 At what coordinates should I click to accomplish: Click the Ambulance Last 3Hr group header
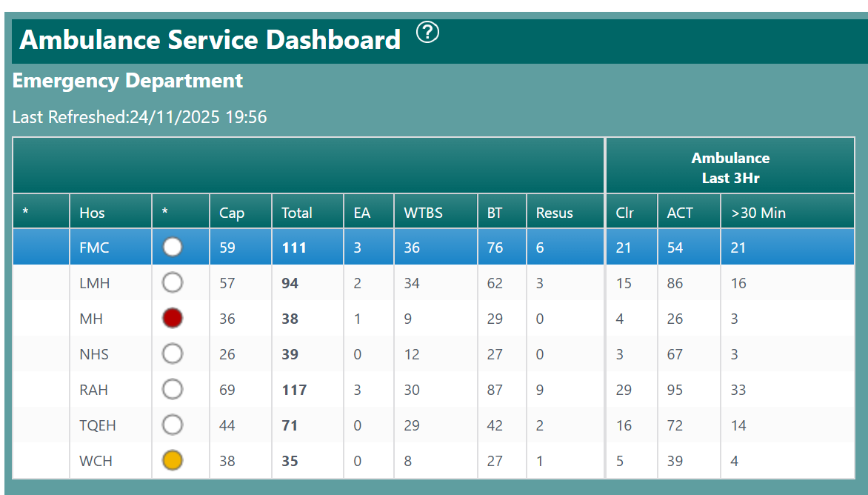[730, 167]
